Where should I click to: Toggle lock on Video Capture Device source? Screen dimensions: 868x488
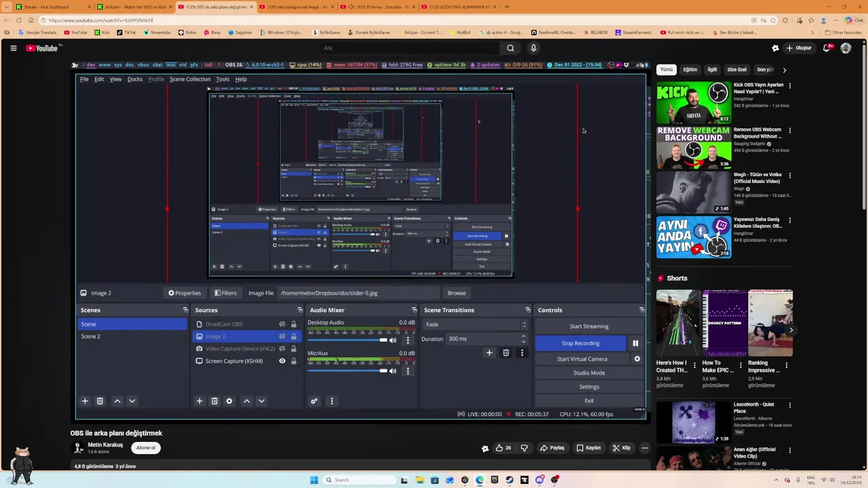(294, 349)
